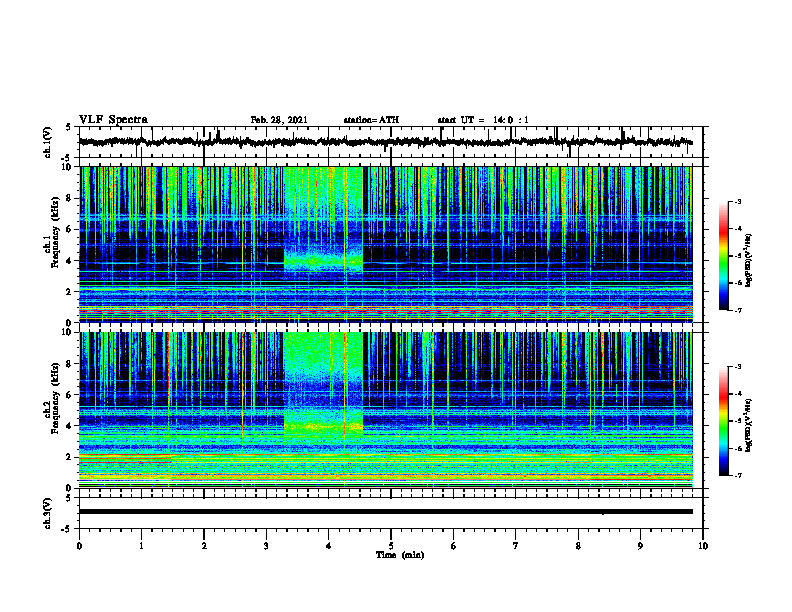The image size is (792, 612).
Task: Click the ch.2 "Frequency (kHz)" axis label
Action: pos(54,398)
